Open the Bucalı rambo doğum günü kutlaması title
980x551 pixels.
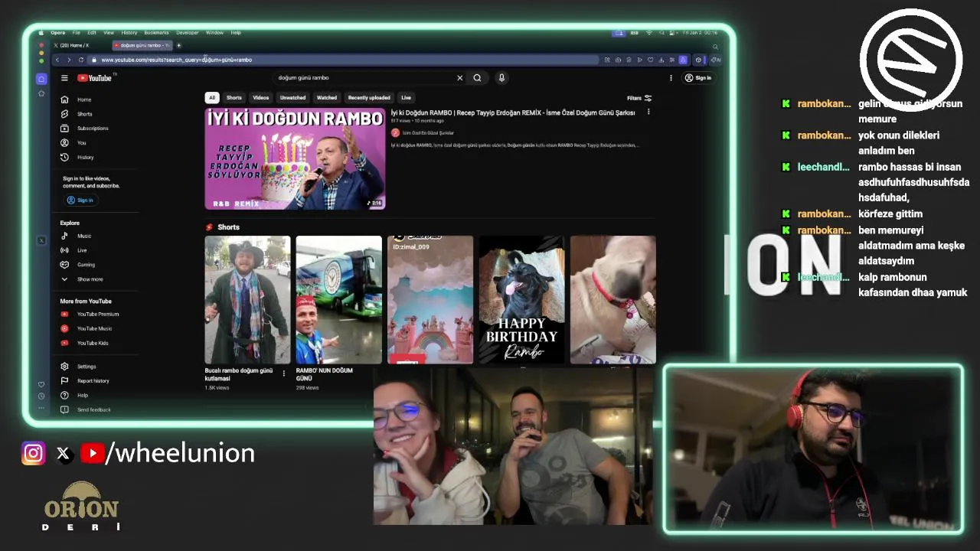239,374
